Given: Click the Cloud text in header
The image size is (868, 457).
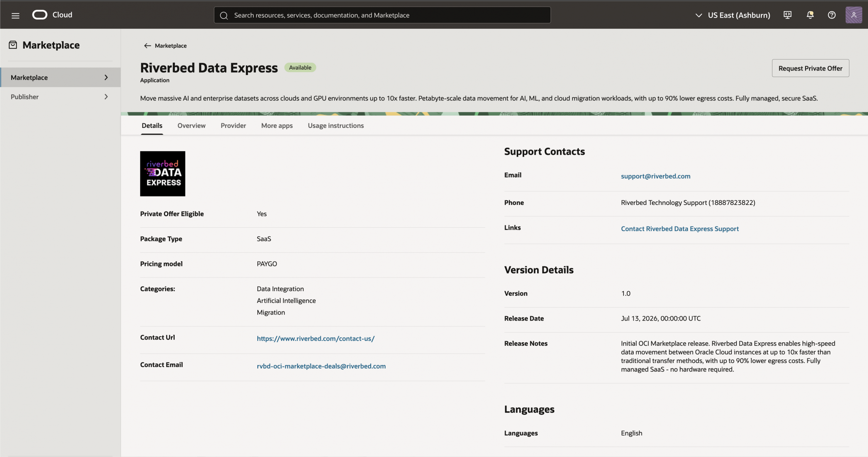Looking at the screenshot, I should point(62,15).
